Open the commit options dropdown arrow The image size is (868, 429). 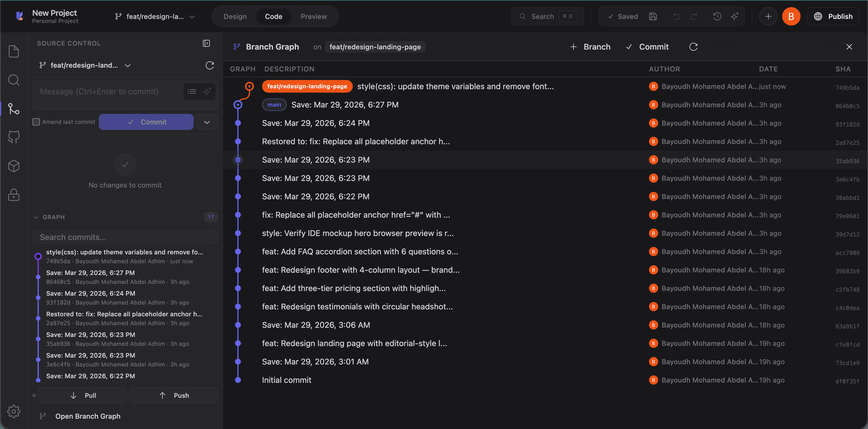[207, 122]
